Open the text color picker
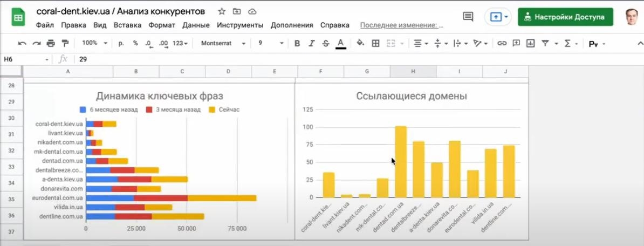 340,44
